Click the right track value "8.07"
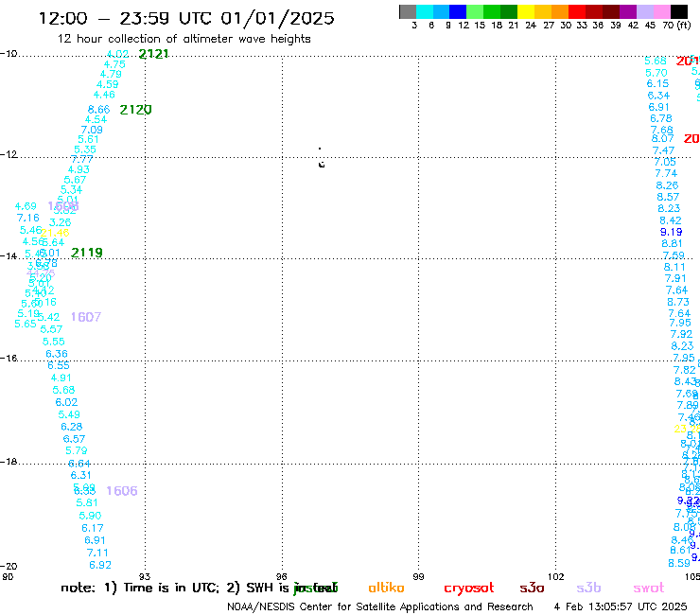 [x=662, y=138]
